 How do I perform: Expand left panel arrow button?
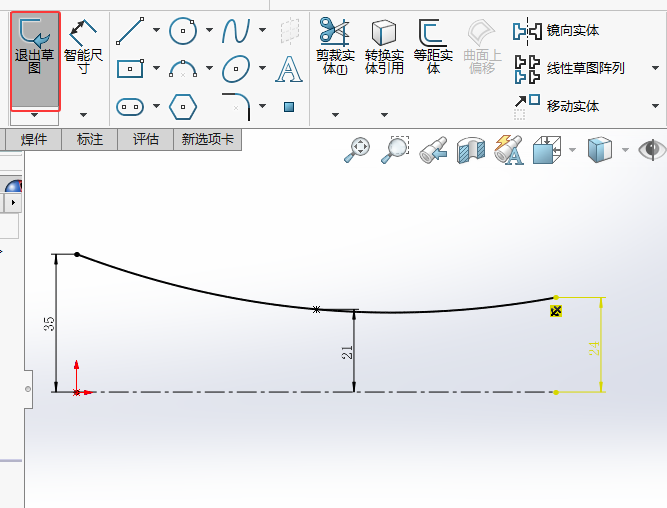(13, 203)
